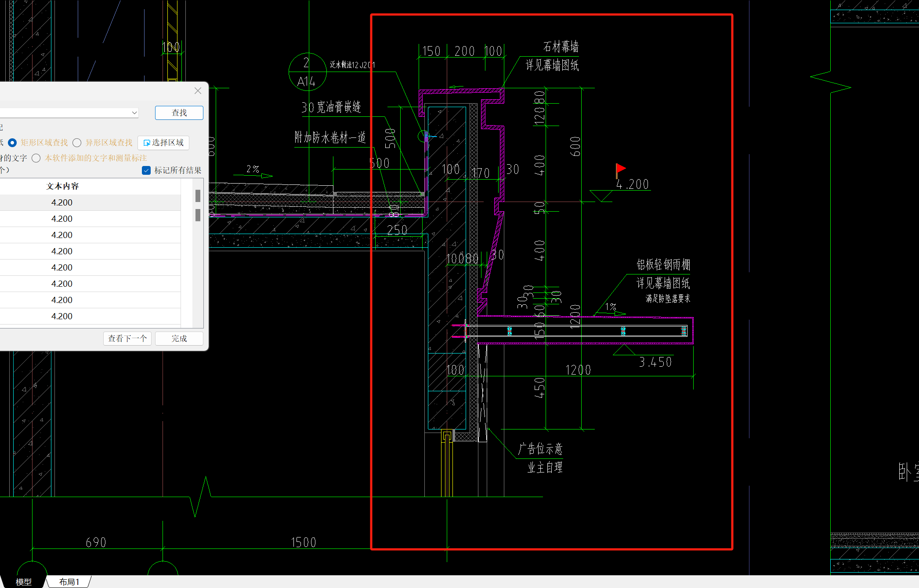
Task: Select the fifth 4.200 result row
Action: pos(90,267)
